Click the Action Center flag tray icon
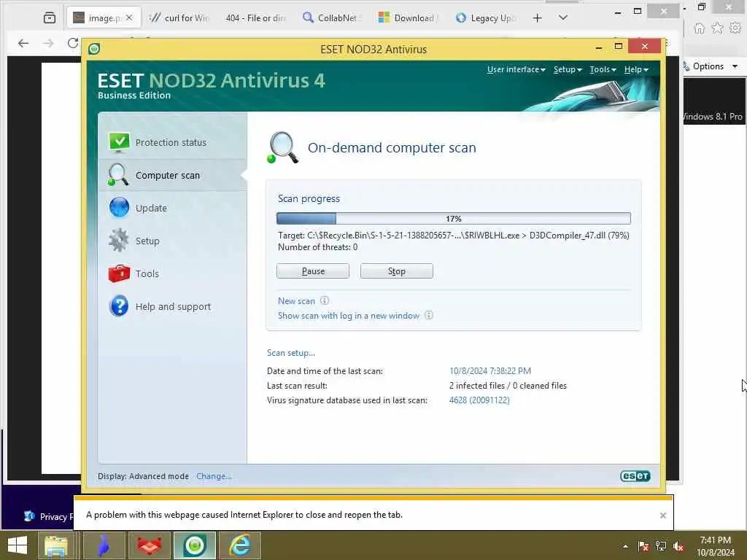The height and width of the screenshot is (560, 747). click(643, 546)
